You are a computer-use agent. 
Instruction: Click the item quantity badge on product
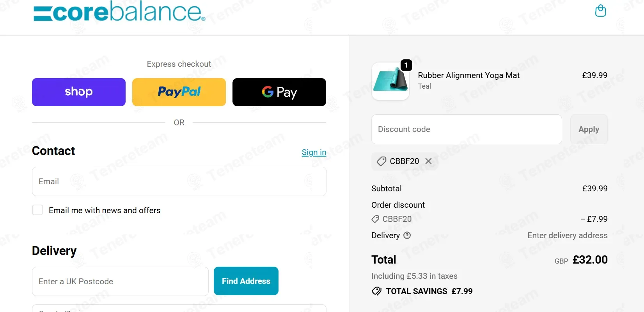pyautogui.click(x=406, y=65)
